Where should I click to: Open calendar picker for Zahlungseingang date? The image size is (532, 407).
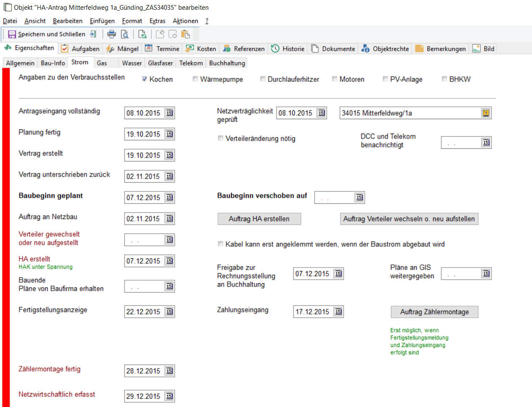coord(338,311)
